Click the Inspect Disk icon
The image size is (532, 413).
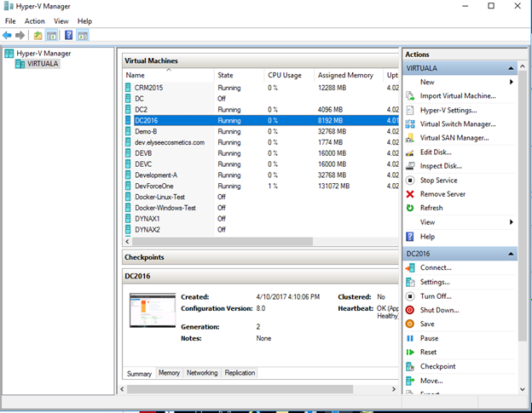[x=410, y=166]
